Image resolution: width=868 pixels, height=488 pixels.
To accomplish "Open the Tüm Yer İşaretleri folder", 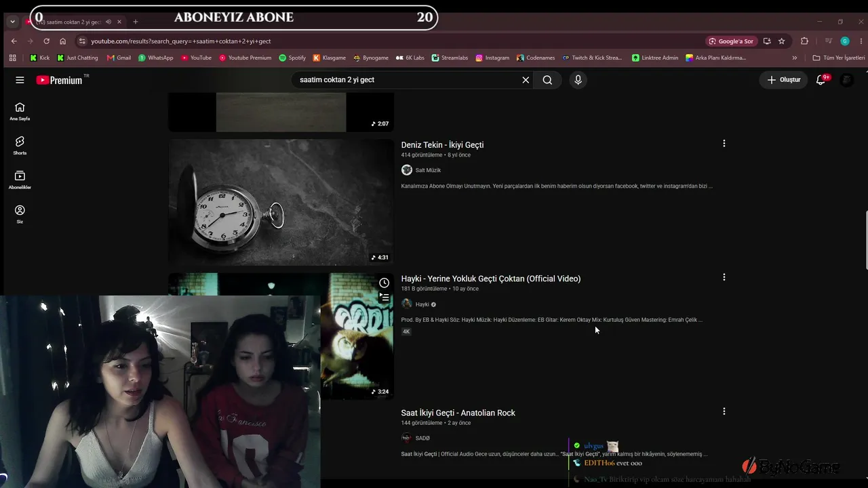I will 839,58.
